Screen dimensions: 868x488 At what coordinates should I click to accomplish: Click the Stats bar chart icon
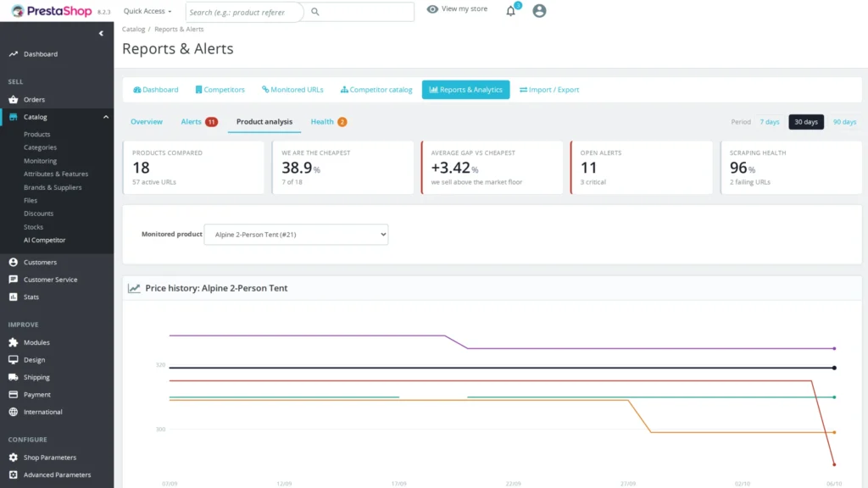pos(14,297)
